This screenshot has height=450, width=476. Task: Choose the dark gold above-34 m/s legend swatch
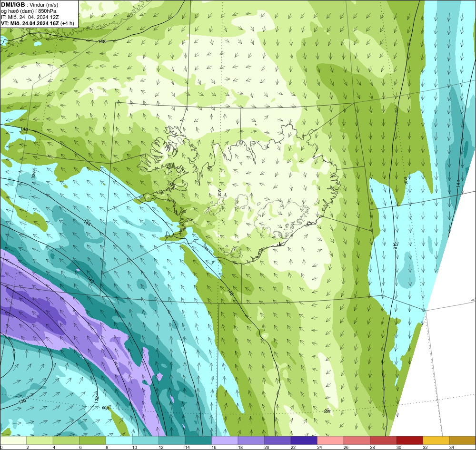tap(462, 440)
